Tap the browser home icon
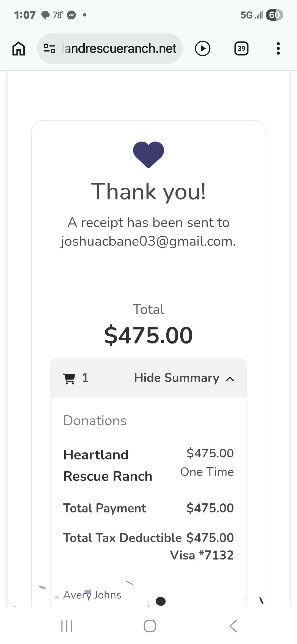The width and height of the screenshot is (297, 644). (19, 49)
